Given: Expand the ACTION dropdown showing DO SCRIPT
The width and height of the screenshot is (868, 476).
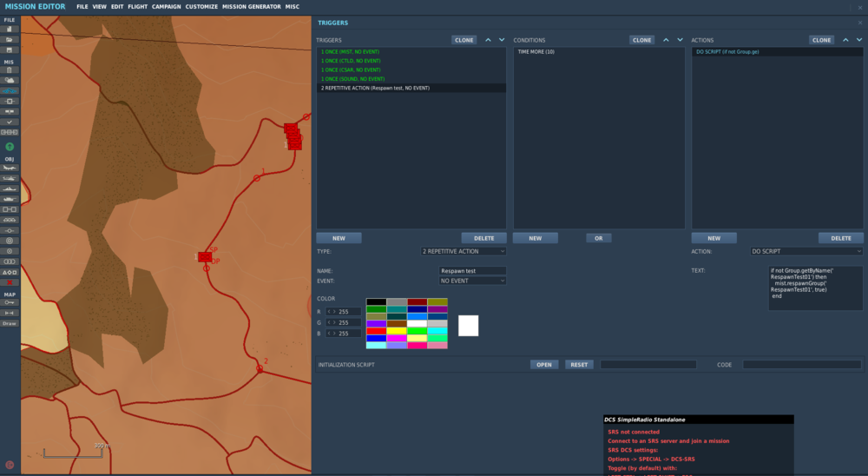Looking at the screenshot, I should coord(806,251).
